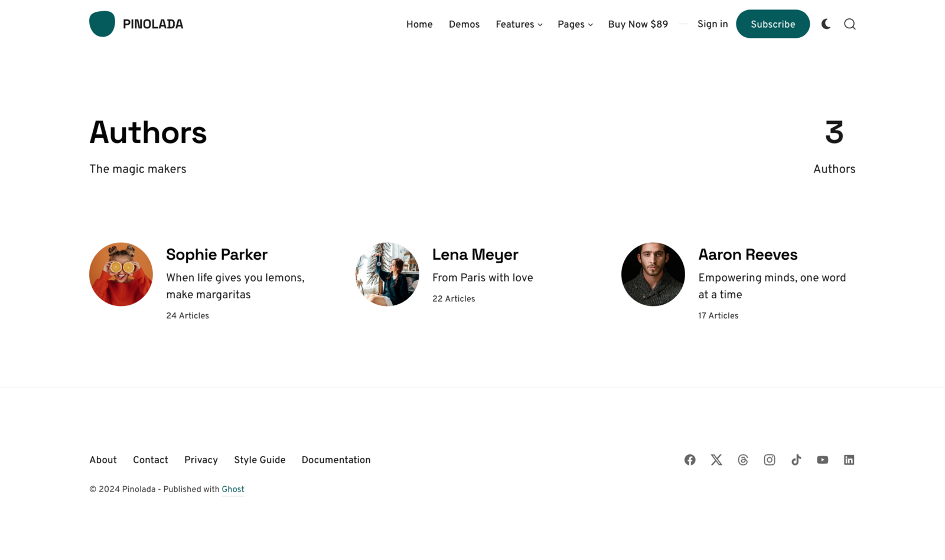The width and height of the screenshot is (945, 560).
Task: Open Aaron Reeves author name link
Action: coord(748,255)
